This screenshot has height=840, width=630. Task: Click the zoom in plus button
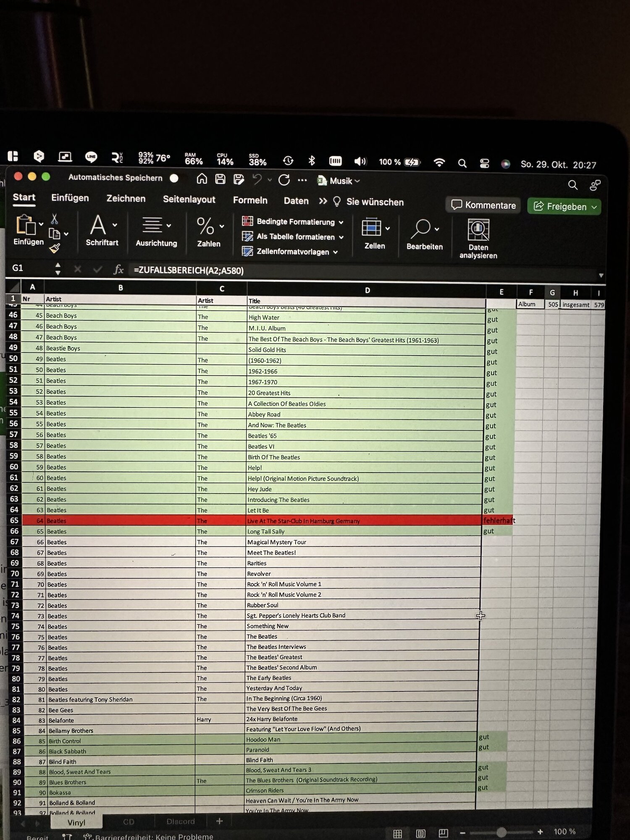click(540, 832)
